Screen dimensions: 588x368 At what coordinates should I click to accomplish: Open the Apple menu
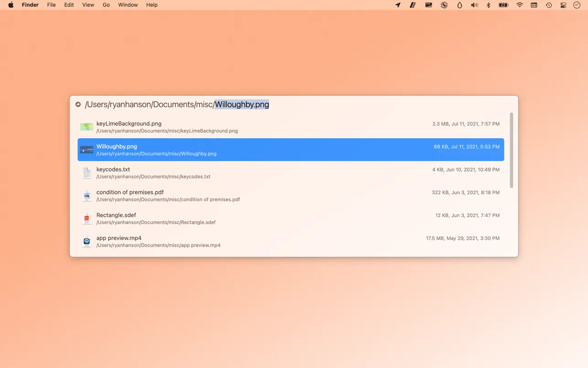pyautogui.click(x=10, y=5)
